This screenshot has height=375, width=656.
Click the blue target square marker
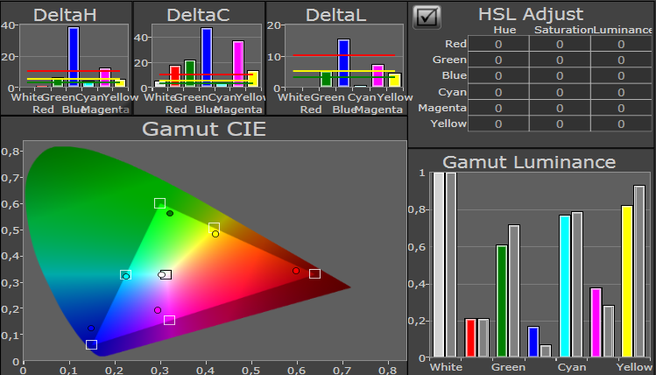coord(92,344)
